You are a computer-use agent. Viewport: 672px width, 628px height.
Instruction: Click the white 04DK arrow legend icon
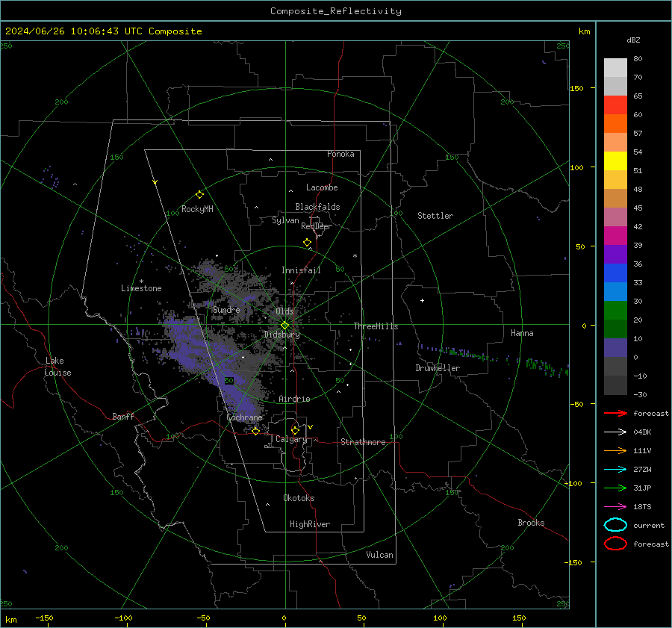(x=615, y=432)
